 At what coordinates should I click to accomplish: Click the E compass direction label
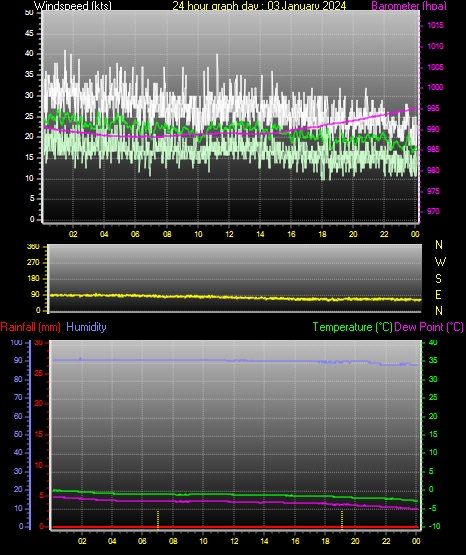438,294
